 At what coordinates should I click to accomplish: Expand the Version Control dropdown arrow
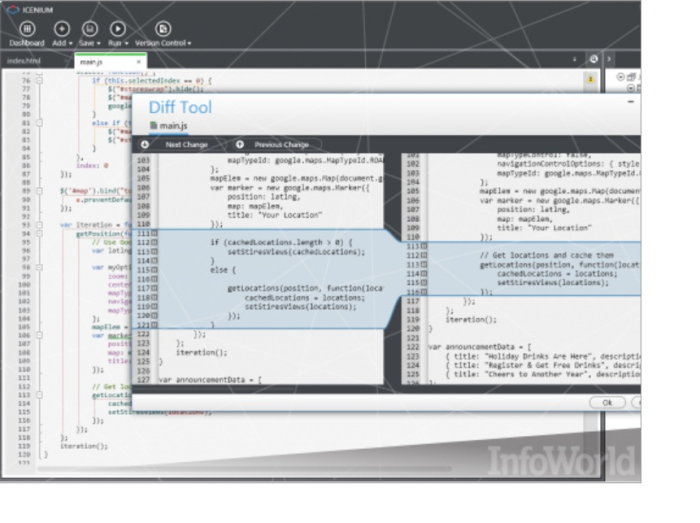coord(189,43)
